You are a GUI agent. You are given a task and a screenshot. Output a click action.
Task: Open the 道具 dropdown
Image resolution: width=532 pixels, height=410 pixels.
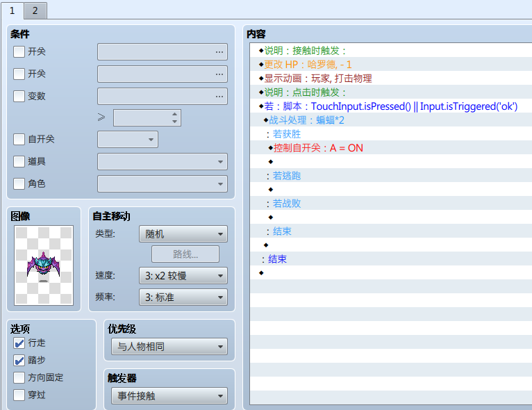point(163,161)
